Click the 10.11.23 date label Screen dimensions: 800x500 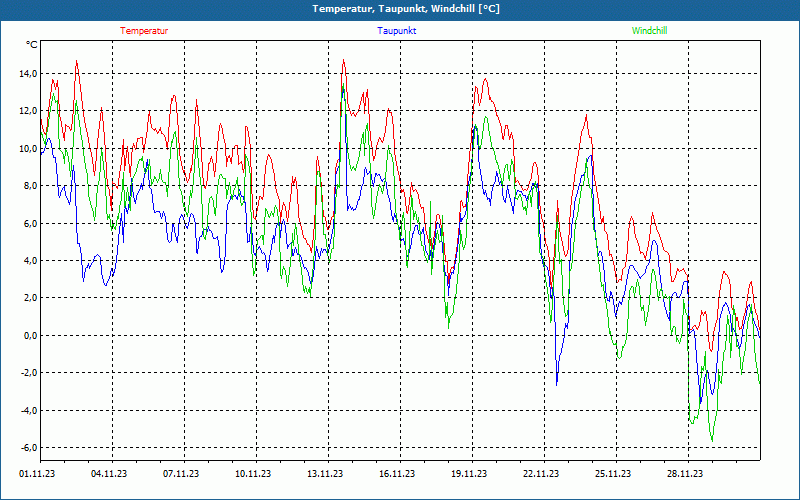[x=253, y=474]
